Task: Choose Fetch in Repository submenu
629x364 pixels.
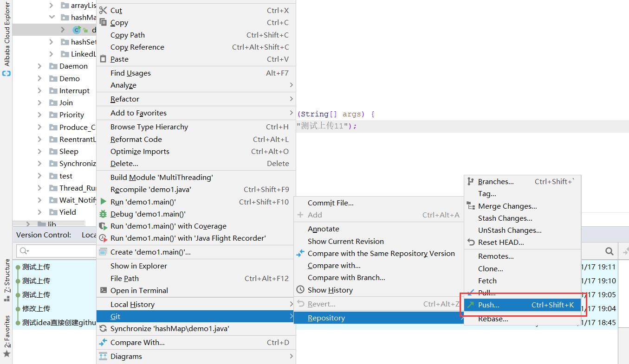Action: click(x=522, y=281)
